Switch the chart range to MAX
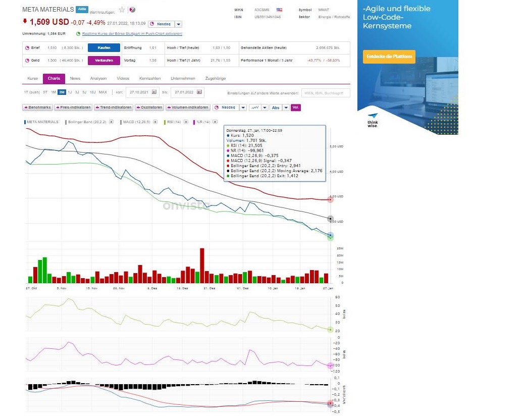This screenshot has width=525, height=420. coord(103,92)
